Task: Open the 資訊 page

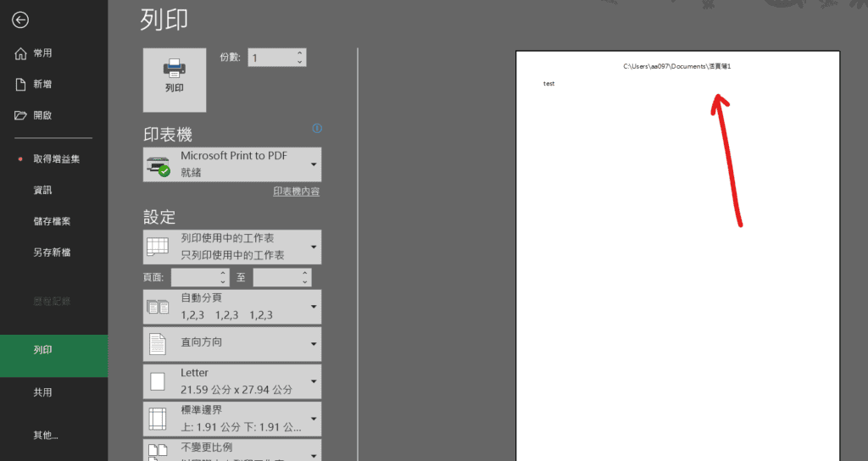Action: [42, 191]
